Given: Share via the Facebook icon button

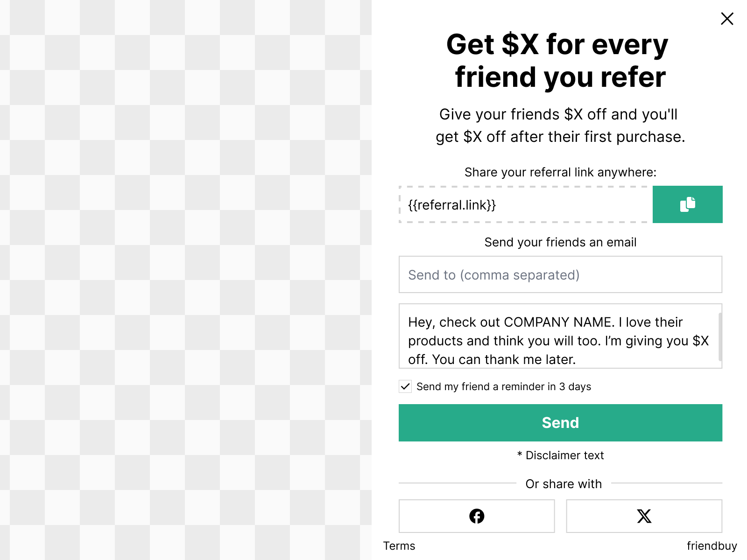Looking at the screenshot, I should click(x=477, y=516).
